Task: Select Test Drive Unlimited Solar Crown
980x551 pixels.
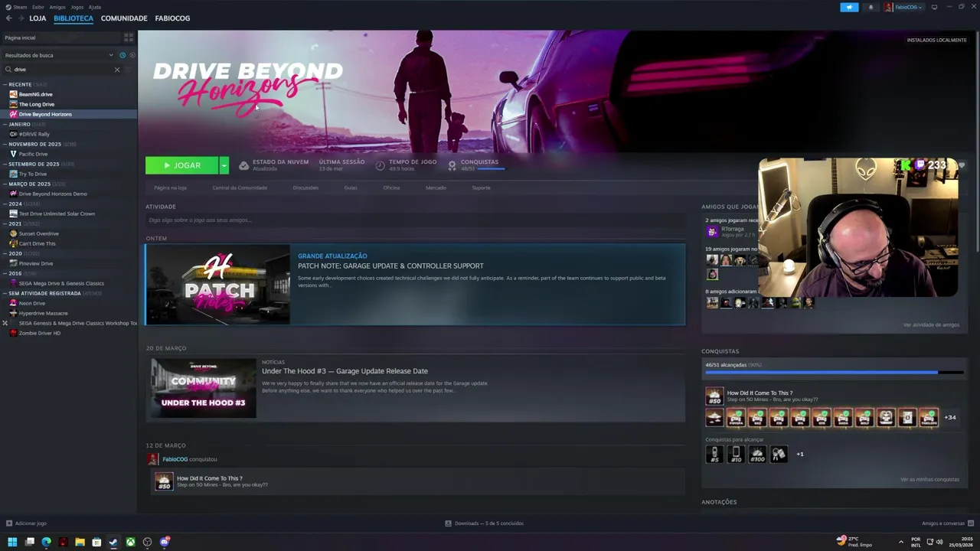Action: click(x=57, y=214)
